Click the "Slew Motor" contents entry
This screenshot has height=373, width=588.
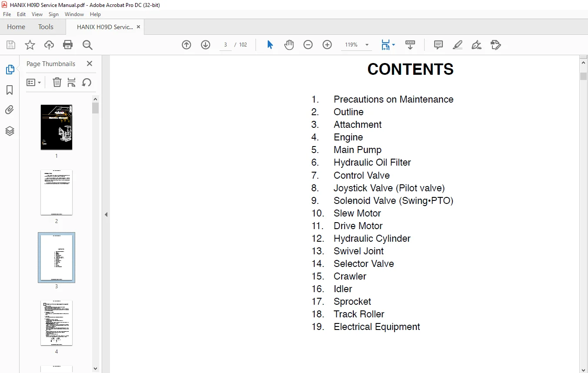[357, 213]
